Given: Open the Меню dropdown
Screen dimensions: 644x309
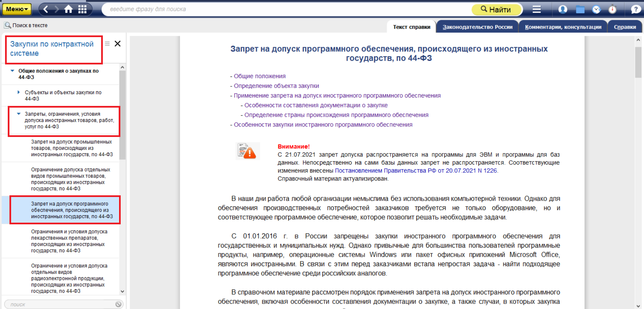Looking at the screenshot, I should [17, 9].
